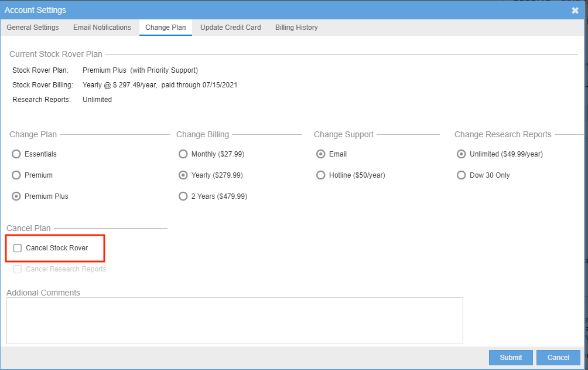This screenshot has height=370, width=588.
Task: Select the Premium Plus plan radio button
Action: tap(16, 196)
